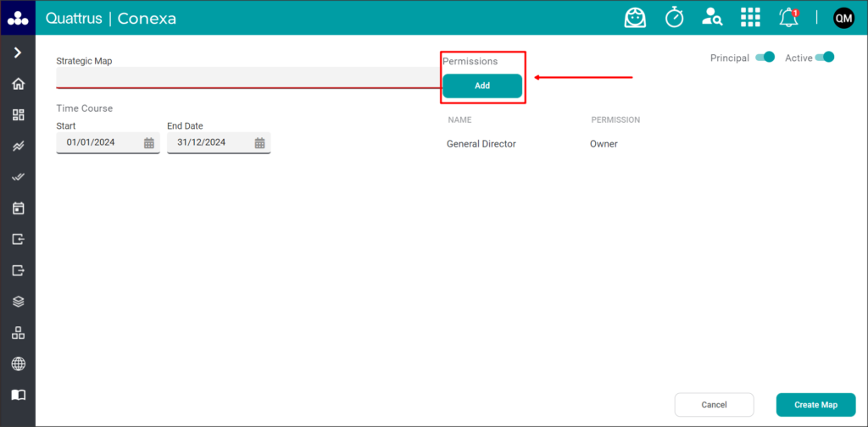Click the NAME column header

[x=459, y=119]
